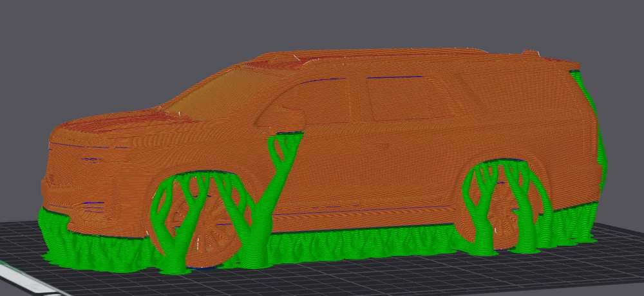Click the tall green tree support under side mirror

(x=267, y=201)
